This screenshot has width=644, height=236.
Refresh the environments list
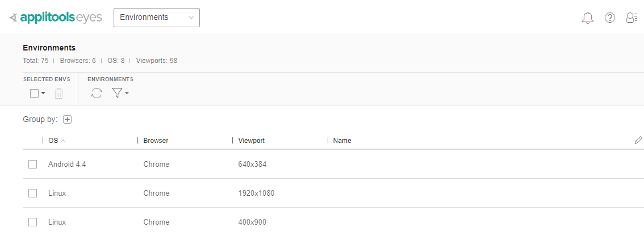pos(97,93)
